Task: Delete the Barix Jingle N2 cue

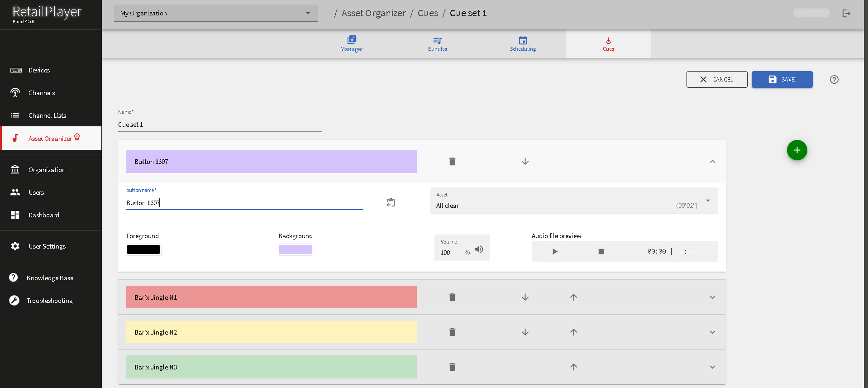Action: [x=452, y=332]
